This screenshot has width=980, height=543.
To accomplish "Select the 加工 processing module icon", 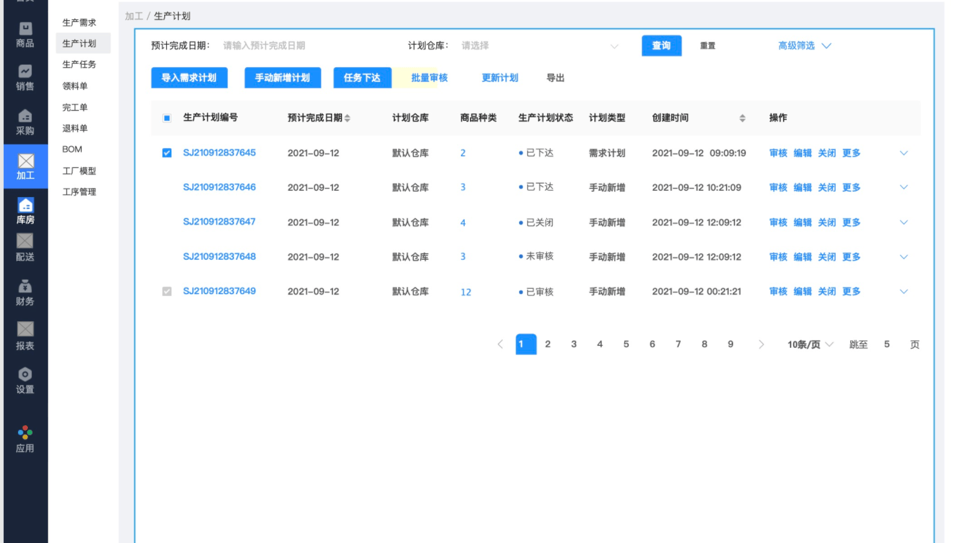I will 25,167.
